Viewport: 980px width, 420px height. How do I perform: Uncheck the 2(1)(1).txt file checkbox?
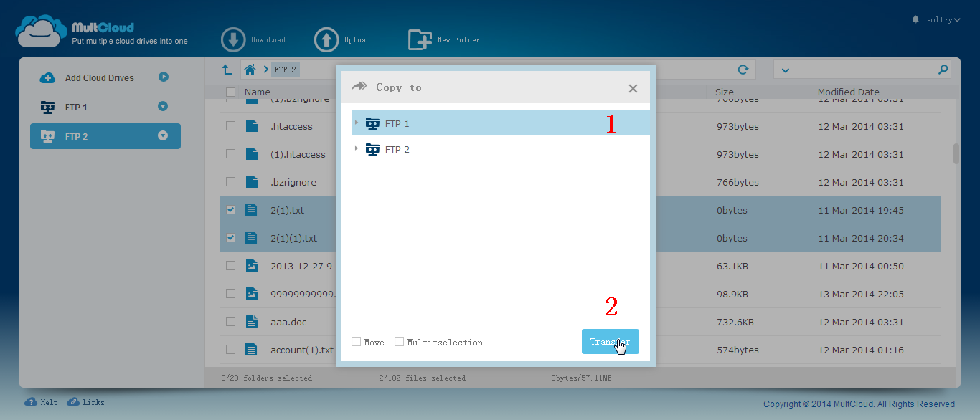[x=230, y=237]
